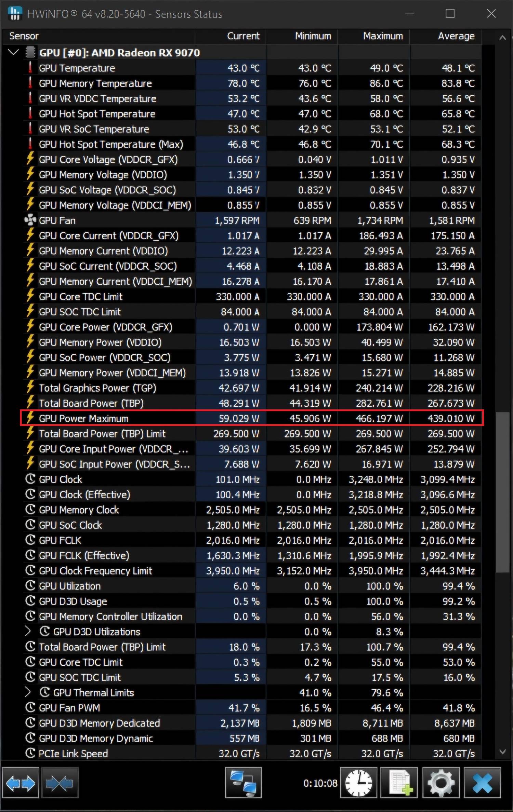Select the GPU Hot Spot Temperature (Max) row
The width and height of the screenshot is (513, 812).
111,144
